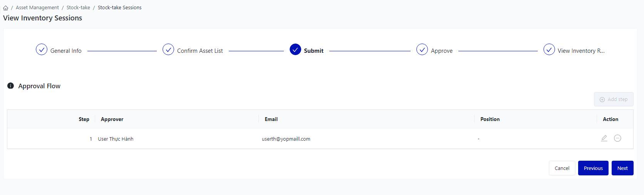
Task: Go to Stock-take breadcrumb link
Action: [x=78, y=8]
